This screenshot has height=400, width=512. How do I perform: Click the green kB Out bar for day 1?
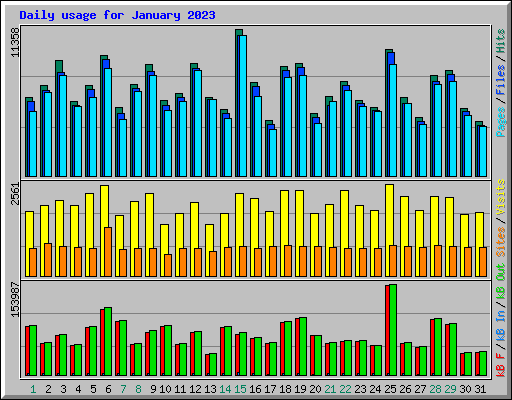33,350
